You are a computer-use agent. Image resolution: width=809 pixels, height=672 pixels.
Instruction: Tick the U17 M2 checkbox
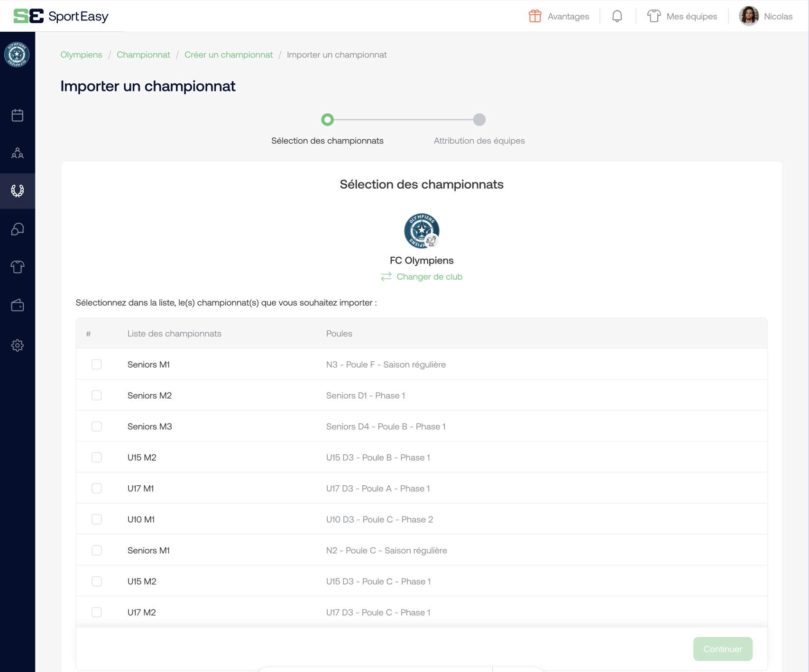pyautogui.click(x=97, y=612)
